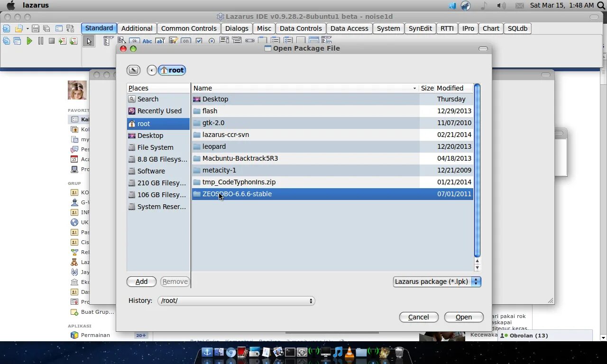Select the arrow pointer selection tool
Image resolution: width=607 pixels, height=364 pixels.
[89, 41]
